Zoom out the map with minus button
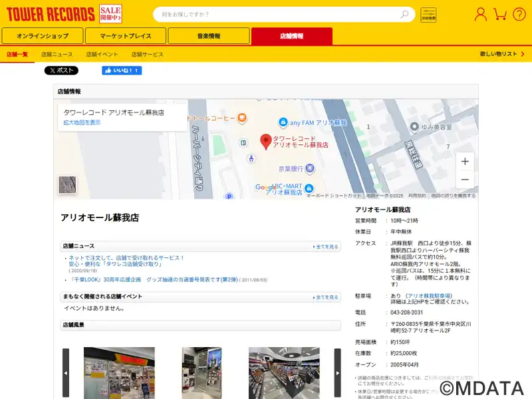The image size is (532, 399). [465, 180]
